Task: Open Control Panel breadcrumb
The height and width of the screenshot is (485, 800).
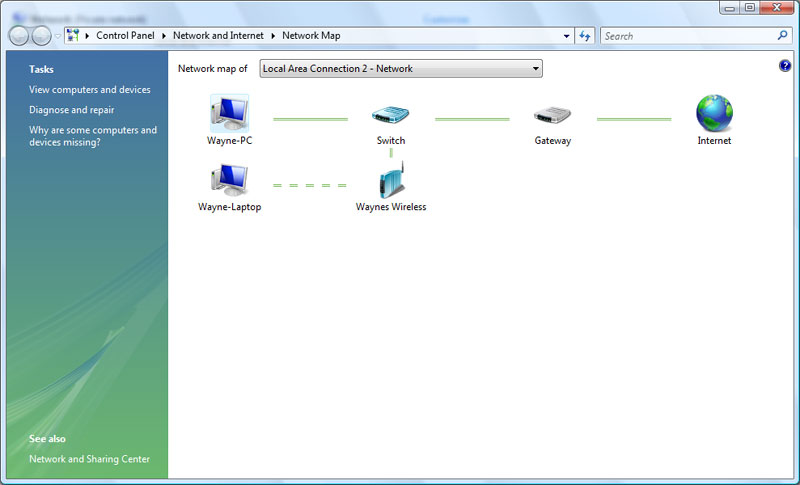Action: tap(125, 36)
